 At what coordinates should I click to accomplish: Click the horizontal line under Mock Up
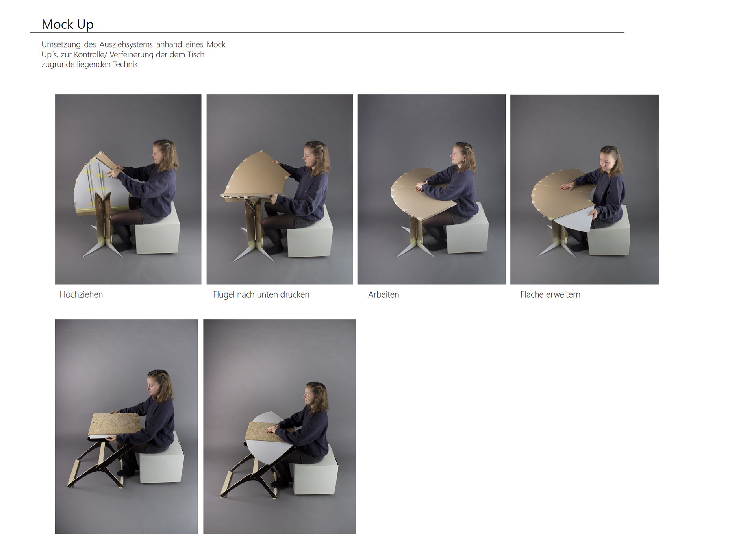point(327,33)
